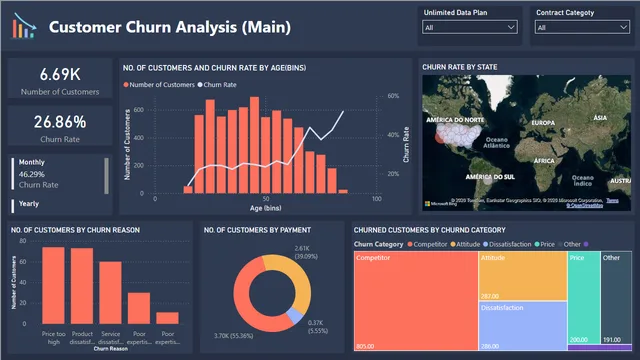Click Attitude legend swatch
Screen dimensions: 640x360
click(453, 244)
